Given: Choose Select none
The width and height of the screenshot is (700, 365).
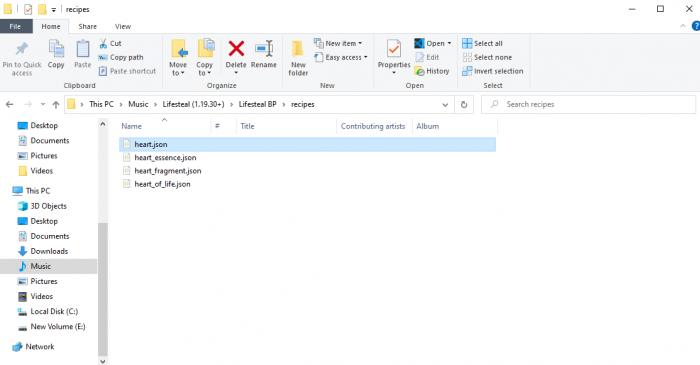Looking at the screenshot, I should tap(487, 57).
